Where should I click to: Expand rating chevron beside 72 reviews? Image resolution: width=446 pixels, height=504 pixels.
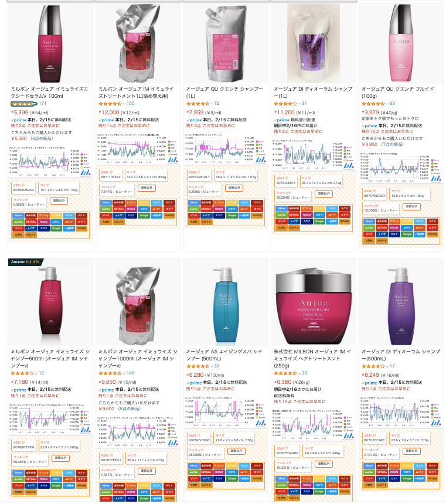point(212,104)
